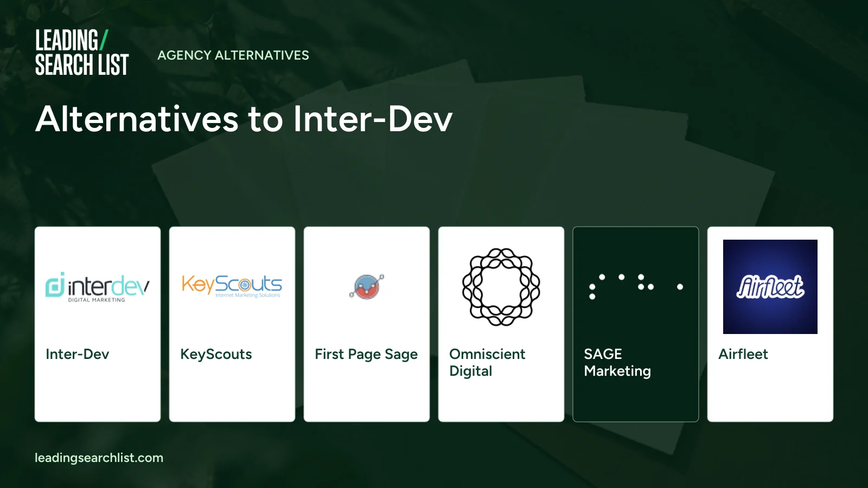The height and width of the screenshot is (488, 868).
Task: Open the First Page Sage chart logo
Action: click(367, 287)
